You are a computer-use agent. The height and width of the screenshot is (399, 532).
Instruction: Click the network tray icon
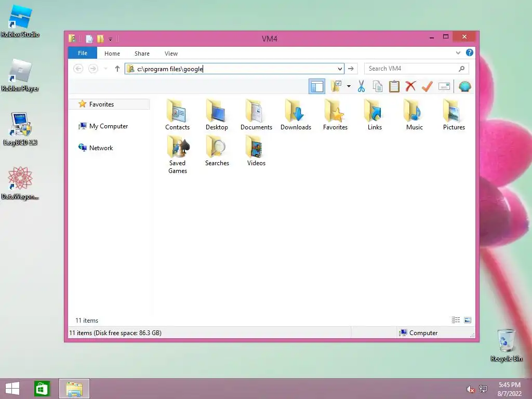click(x=483, y=389)
